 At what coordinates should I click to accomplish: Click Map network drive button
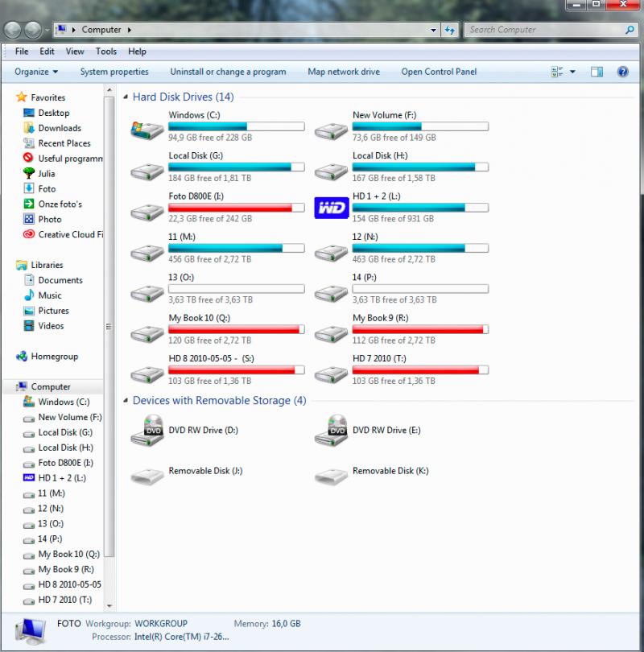point(344,72)
